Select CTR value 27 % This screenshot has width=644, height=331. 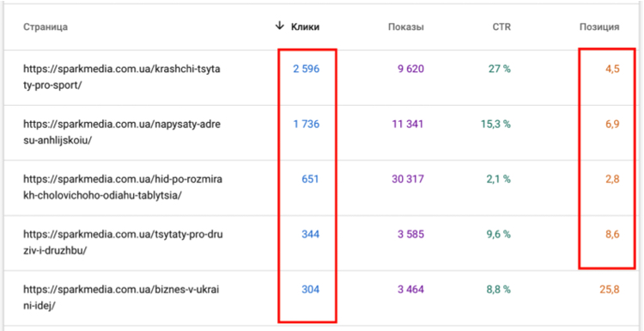[x=500, y=69]
